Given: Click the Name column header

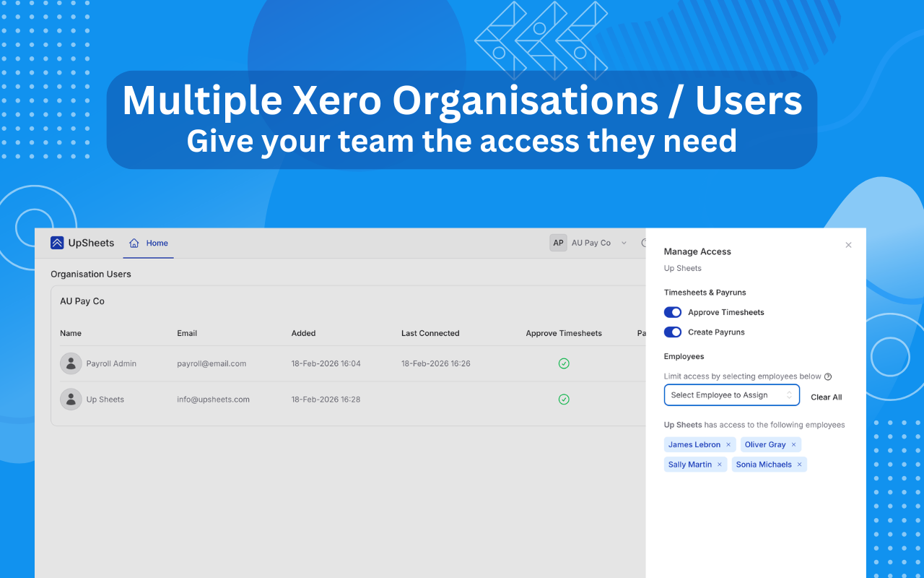Looking at the screenshot, I should click(71, 333).
